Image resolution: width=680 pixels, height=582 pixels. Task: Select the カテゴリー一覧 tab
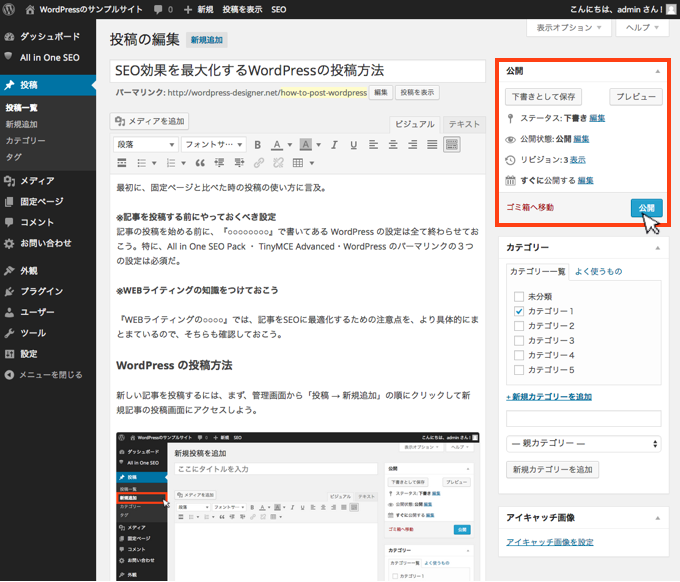coord(537,272)
